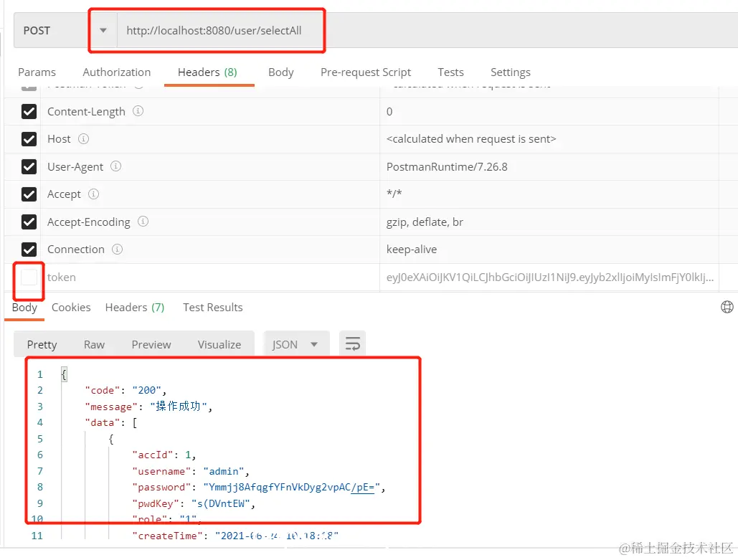Viewport: 738px width, 560px height.
Task: Click the "username": "admin" line
Action: pyautogui.click(x=191, y=471)
